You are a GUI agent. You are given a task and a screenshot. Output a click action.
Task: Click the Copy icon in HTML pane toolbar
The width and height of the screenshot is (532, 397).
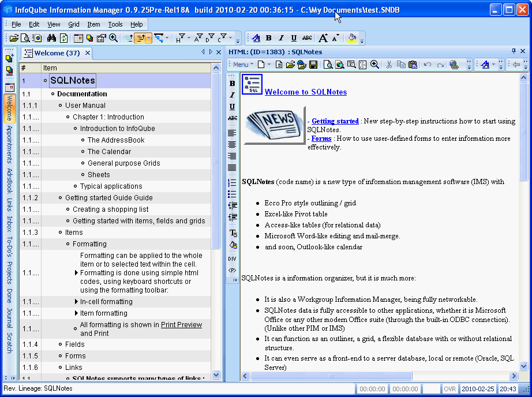pos(401,65)
